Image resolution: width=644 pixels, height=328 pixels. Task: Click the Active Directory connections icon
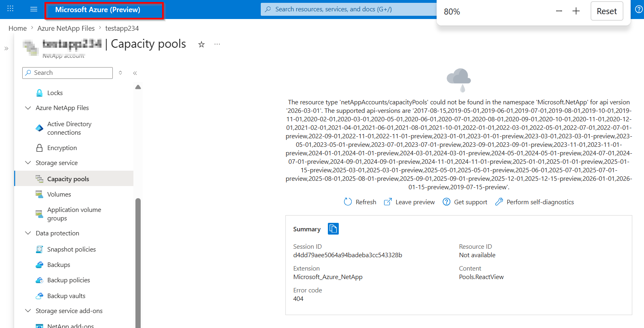pyautogui.click(x=40, y=128)
